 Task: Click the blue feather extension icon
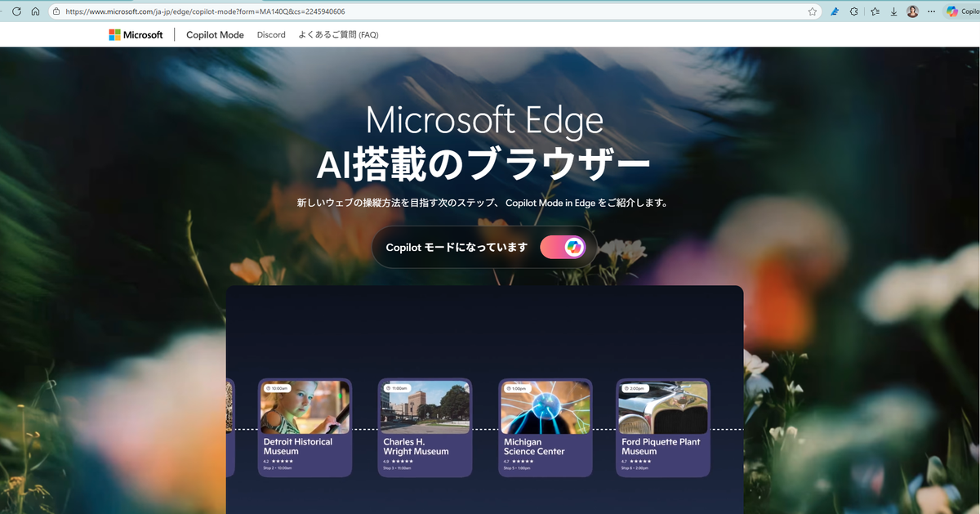coord(835,11)
